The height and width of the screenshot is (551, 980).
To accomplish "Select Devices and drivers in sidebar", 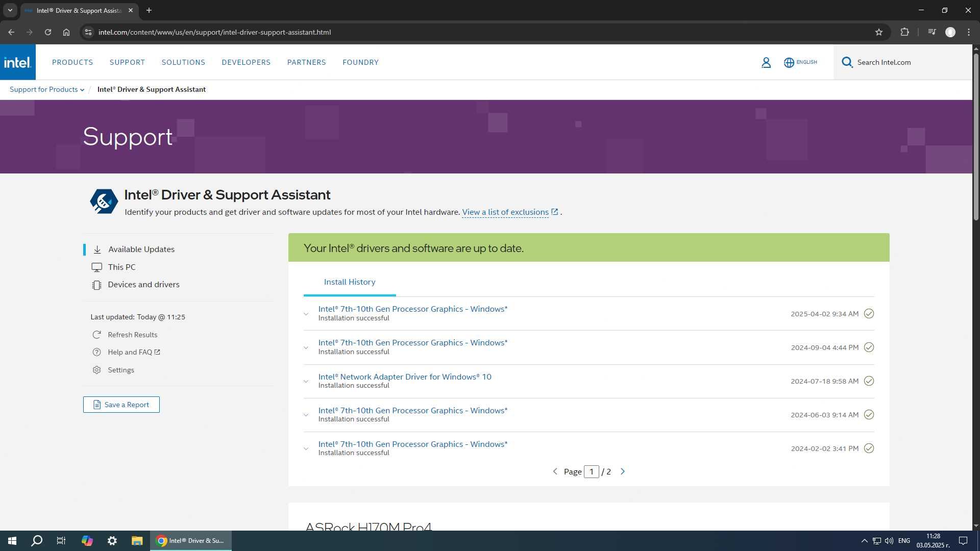I will point(143,285).
